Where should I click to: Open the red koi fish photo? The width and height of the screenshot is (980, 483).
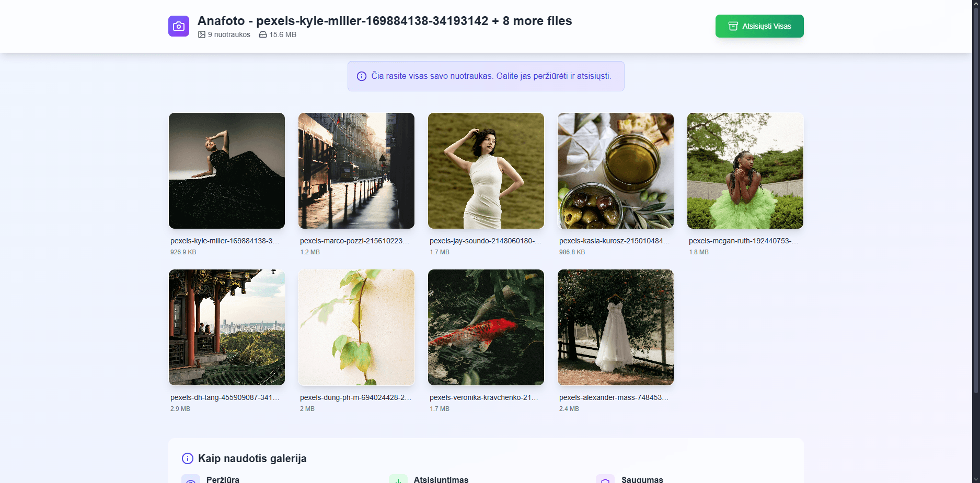click(486, 327)
